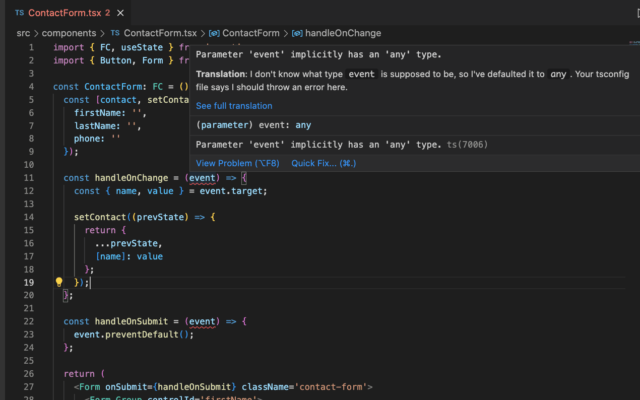The height and width of the screenshot is (400, 640).
Task: Click the ContactForm symbol icon in breadcrumb
Action: [x=214, y=33]
